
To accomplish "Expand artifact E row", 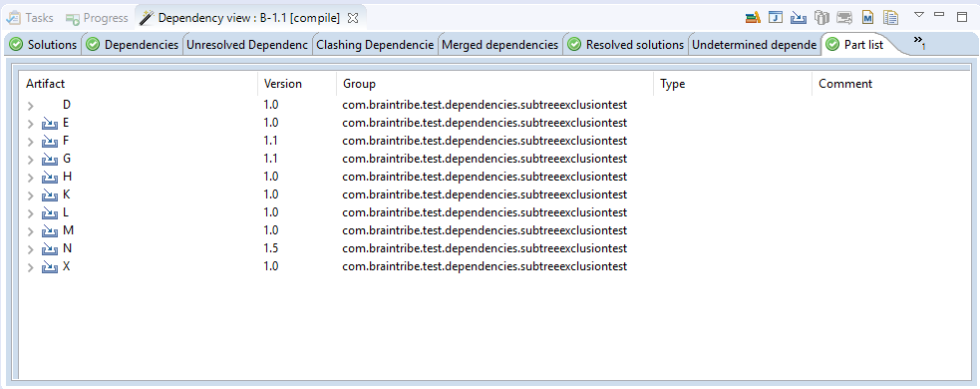I will [x=31, y=124].
